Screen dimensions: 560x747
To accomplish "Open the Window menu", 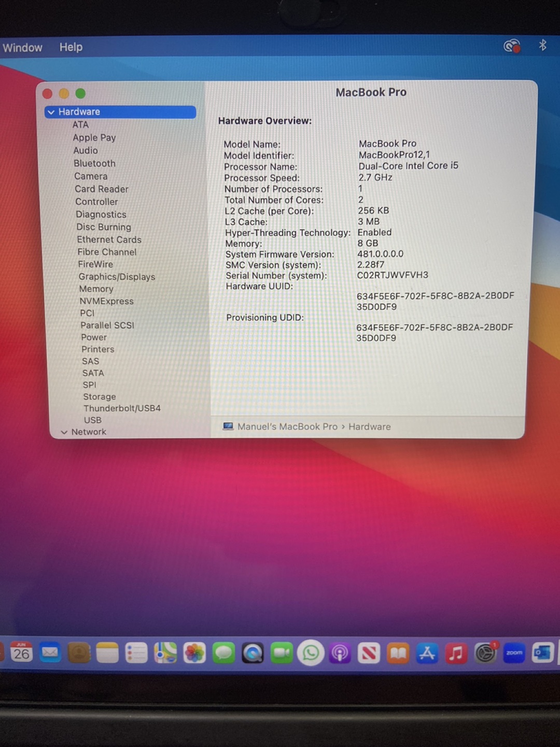I will (x=22, y=48).
